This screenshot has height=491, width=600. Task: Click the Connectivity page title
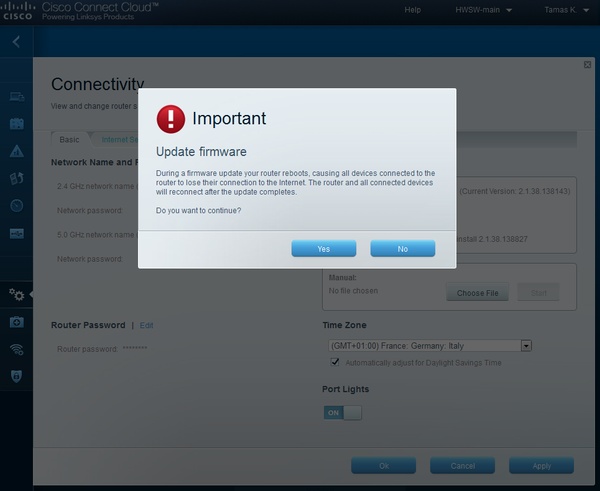(98, 84)
